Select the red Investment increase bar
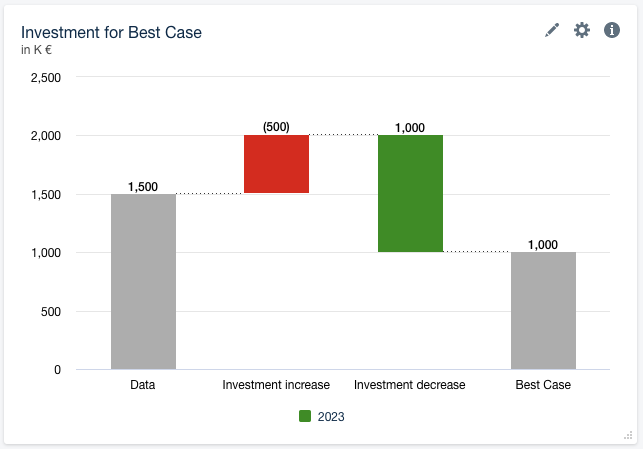This screenshot has width=643, height=449. point(276,164)
